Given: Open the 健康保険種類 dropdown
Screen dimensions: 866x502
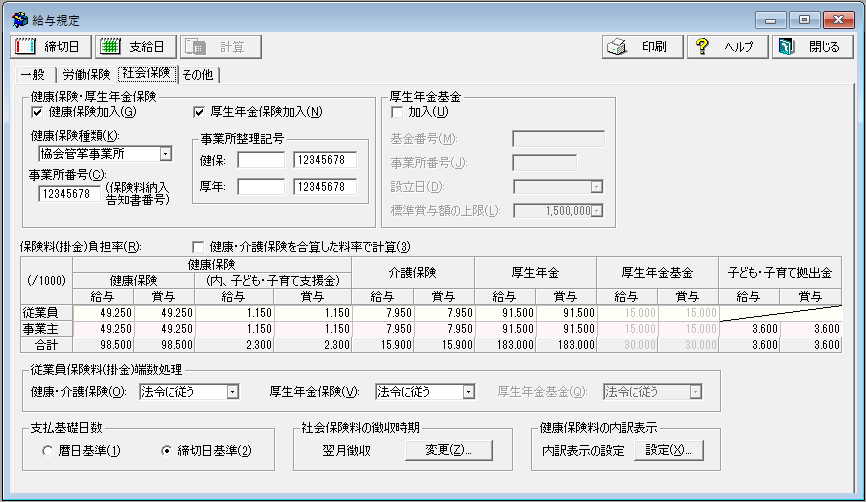Looking at the screenshot, I should (165, 154).
